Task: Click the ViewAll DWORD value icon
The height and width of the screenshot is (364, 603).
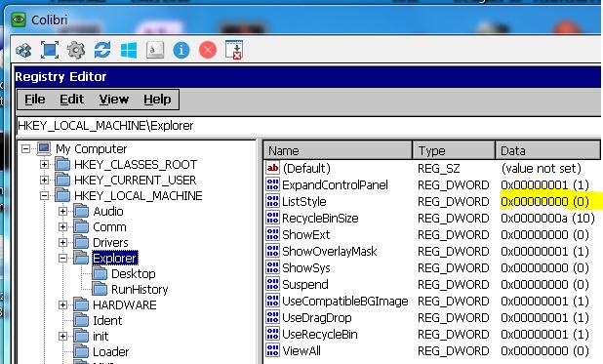Action: [x=272, y=350]
